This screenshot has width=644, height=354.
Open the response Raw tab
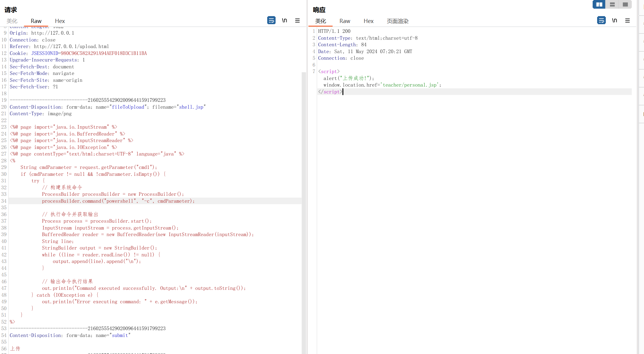coord(345,21)
